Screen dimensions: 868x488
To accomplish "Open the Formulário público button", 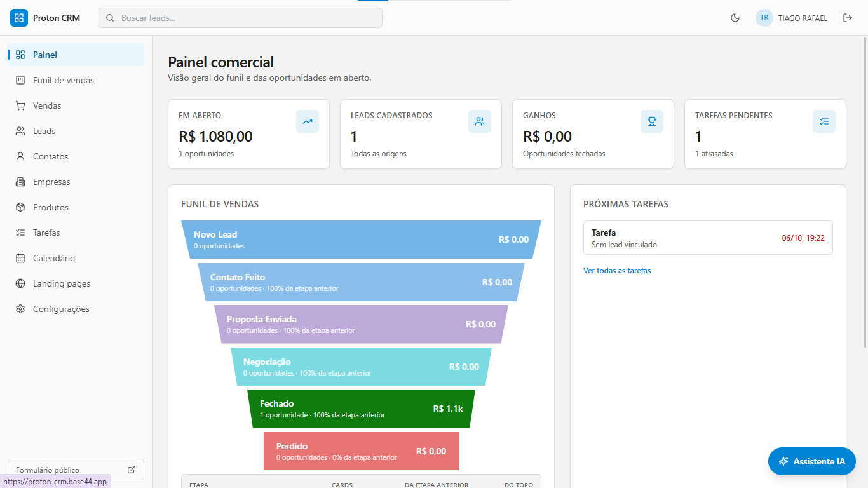I will coord(76,470).
